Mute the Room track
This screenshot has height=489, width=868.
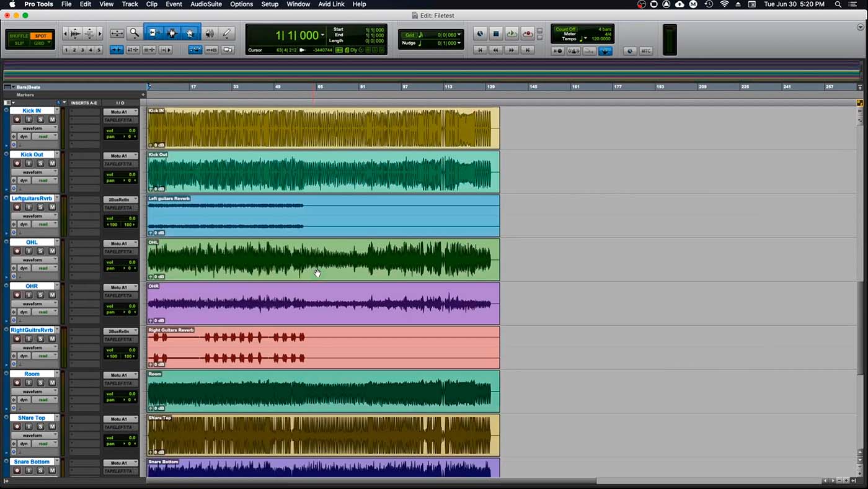(52, 383)
